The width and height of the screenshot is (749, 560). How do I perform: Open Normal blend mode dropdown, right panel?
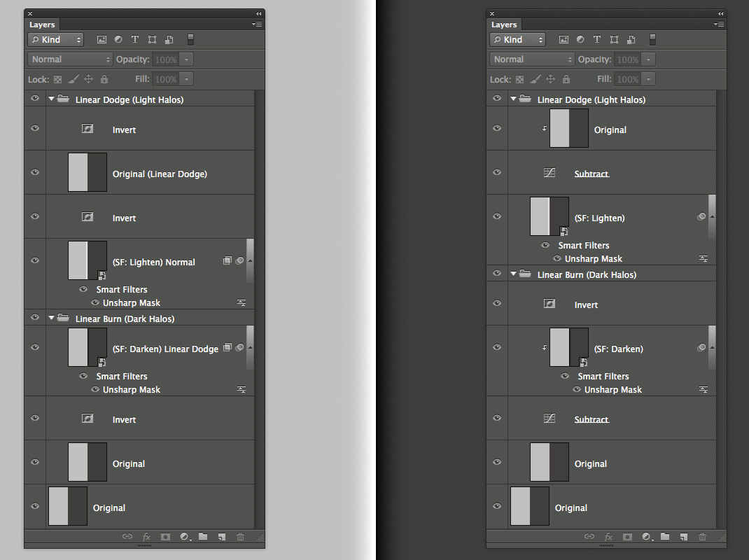[532, 59]
